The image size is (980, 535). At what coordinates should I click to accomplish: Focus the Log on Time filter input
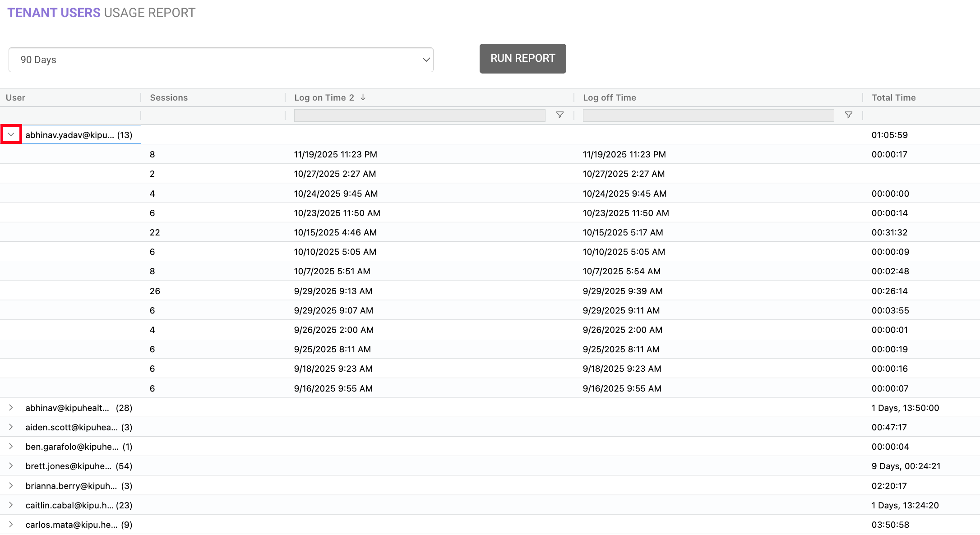tap(419, 115)
